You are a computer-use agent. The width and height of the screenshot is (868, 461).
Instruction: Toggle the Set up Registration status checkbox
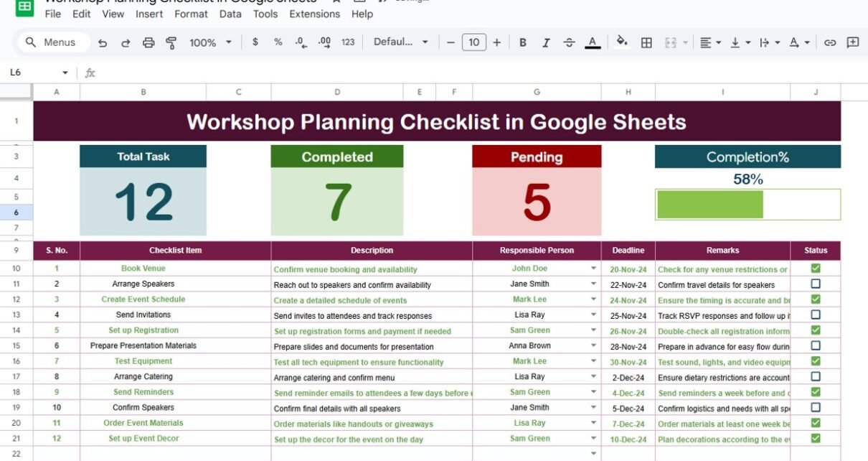pyautogui.click(x=816, y=330)
